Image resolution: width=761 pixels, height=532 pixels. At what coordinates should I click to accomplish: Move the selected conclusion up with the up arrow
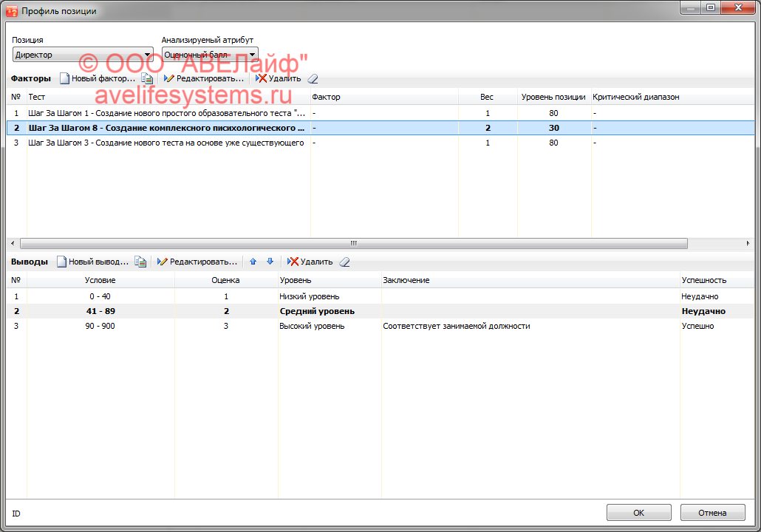pyautogui.click(x=253, y=262)
